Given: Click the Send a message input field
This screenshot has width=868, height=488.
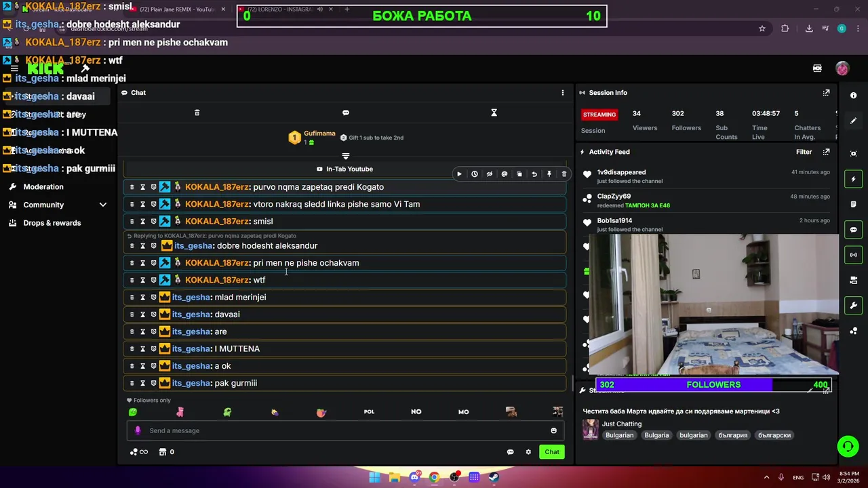Looking at the screenshot, I should (346, 430).
